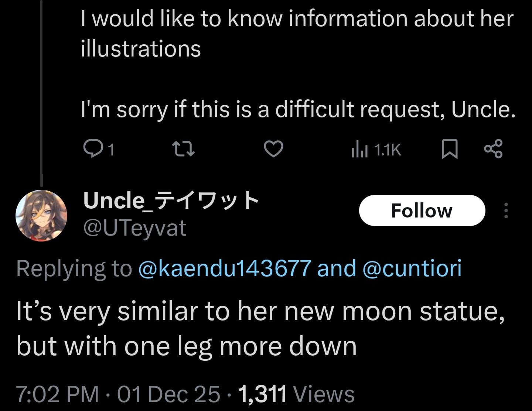
Task: Visit the @cuntiori mention link
Action: (412, 268)
